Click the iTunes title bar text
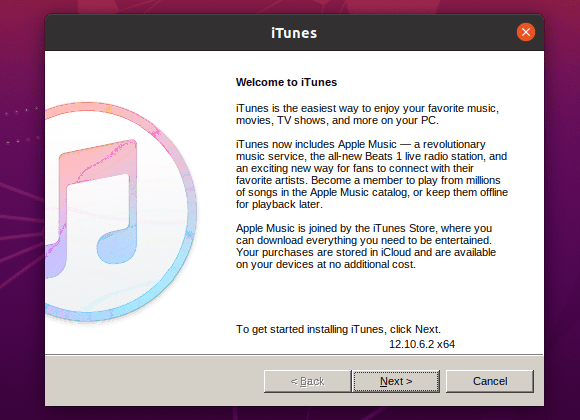 (x=294, y=33)
